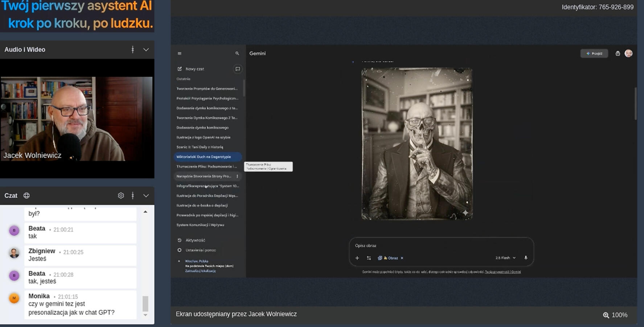This screenshot has width=644, height=327.
Task: Open Ustawienia i pomoc menu
Action: pyautogui.click(x=200, y=250)
